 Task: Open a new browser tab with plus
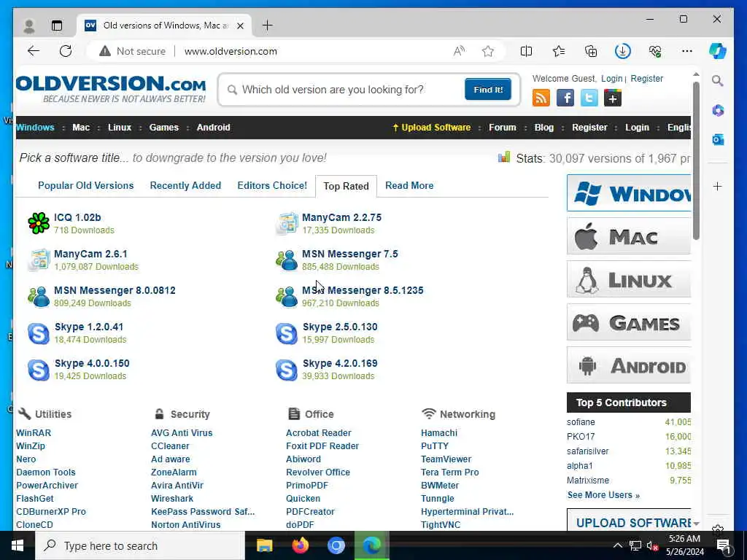click(x=268, y=26)
